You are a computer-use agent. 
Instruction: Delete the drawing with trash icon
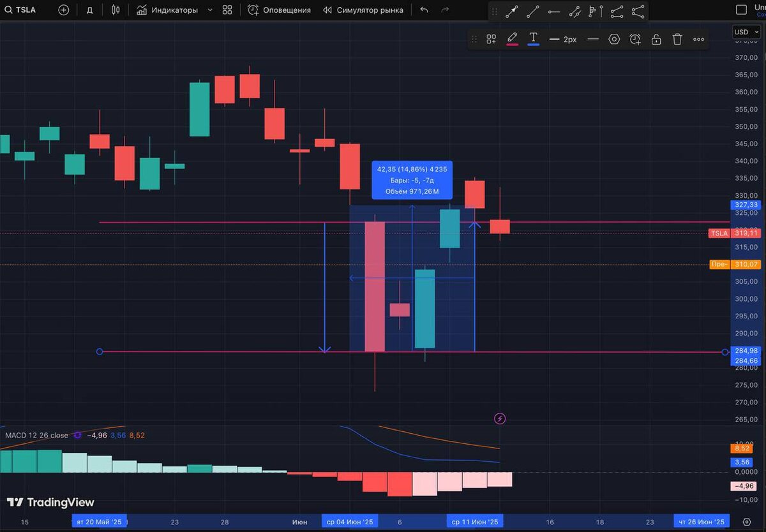(x=677, y=40)
